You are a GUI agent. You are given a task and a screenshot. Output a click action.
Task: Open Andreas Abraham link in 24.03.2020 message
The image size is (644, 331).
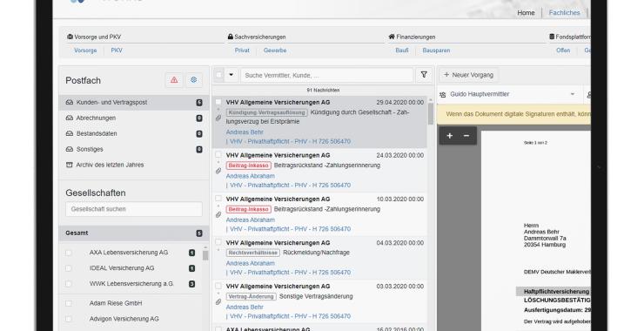(250, 176)
